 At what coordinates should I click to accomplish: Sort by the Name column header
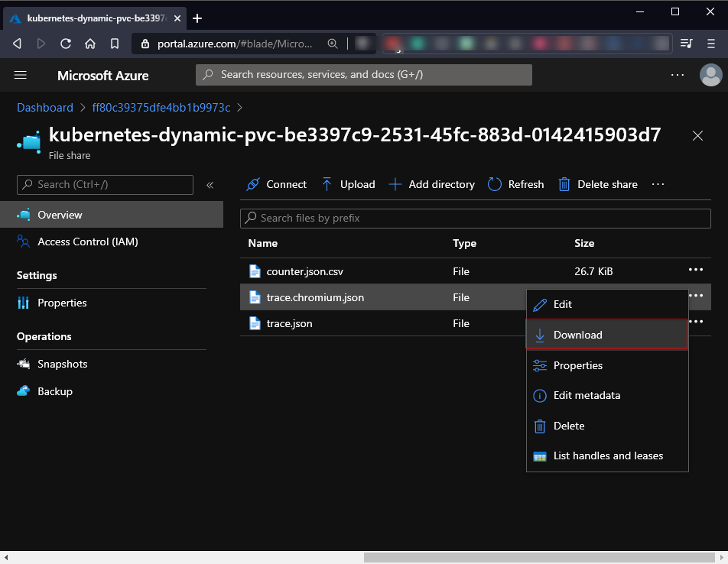point(263,244)
